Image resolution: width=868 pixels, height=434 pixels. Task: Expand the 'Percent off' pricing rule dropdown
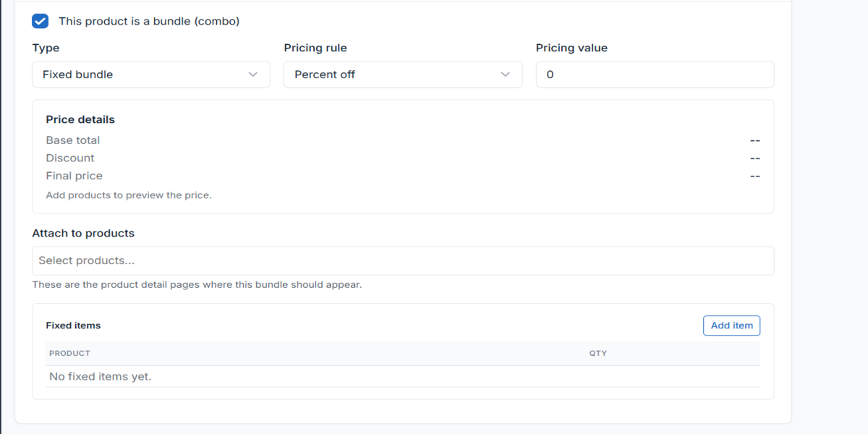tap(403, 74)
